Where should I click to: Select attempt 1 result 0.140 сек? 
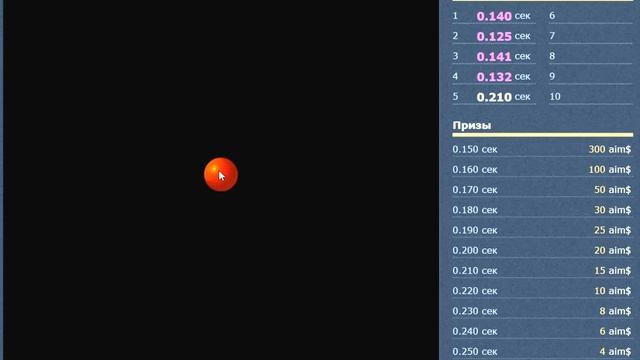(x=503, y=16)
